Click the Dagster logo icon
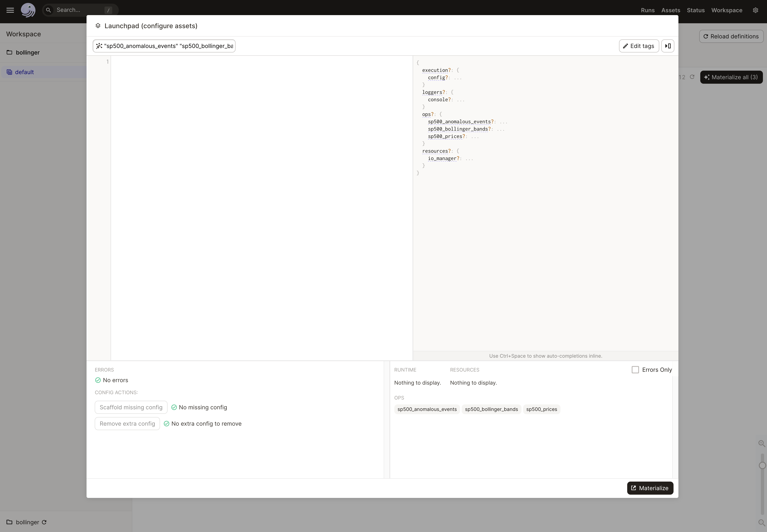The height and width of the screenshot is (532, 767). pos(28,10)
